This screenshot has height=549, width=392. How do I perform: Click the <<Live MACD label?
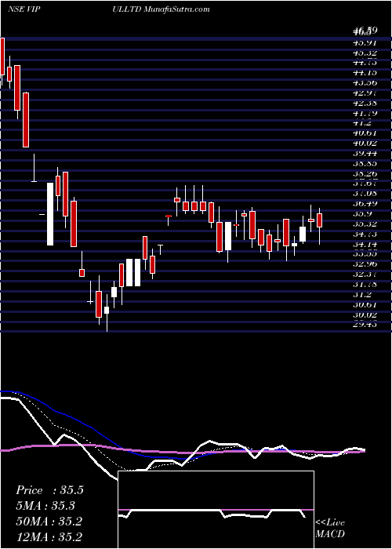click(330, 529)
